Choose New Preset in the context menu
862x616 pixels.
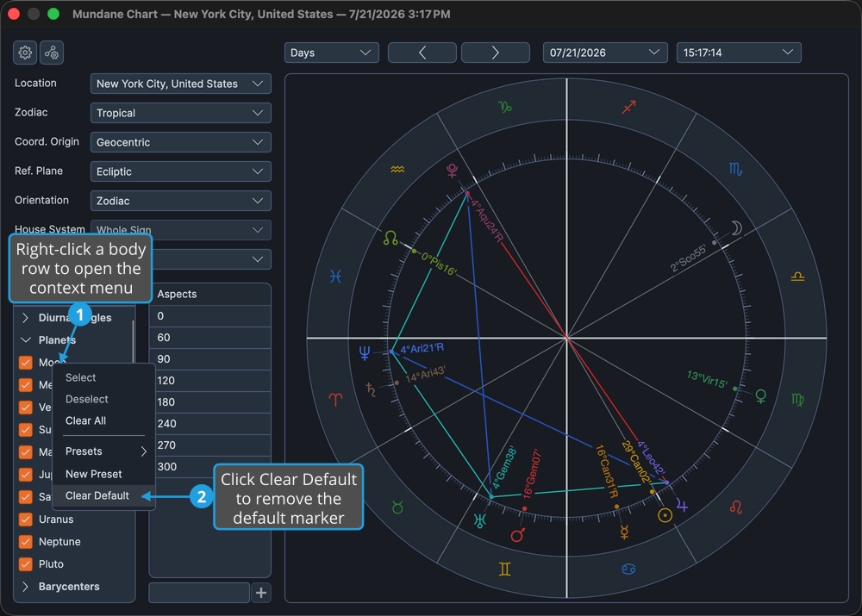point(103,474)
